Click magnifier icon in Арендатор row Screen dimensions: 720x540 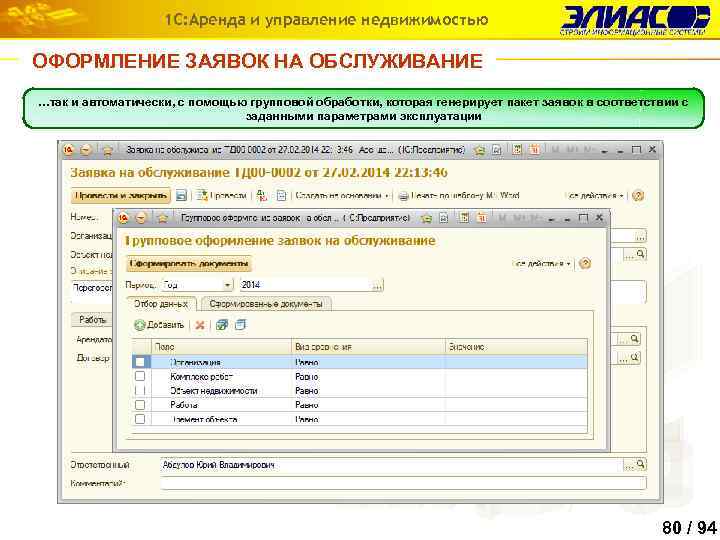click(x=635, y=339)
